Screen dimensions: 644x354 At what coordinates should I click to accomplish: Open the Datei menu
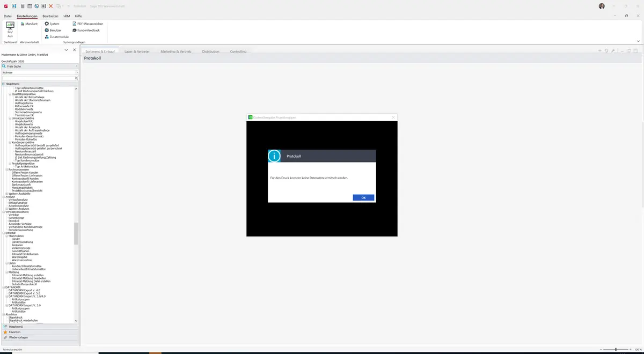pos(8,16)
